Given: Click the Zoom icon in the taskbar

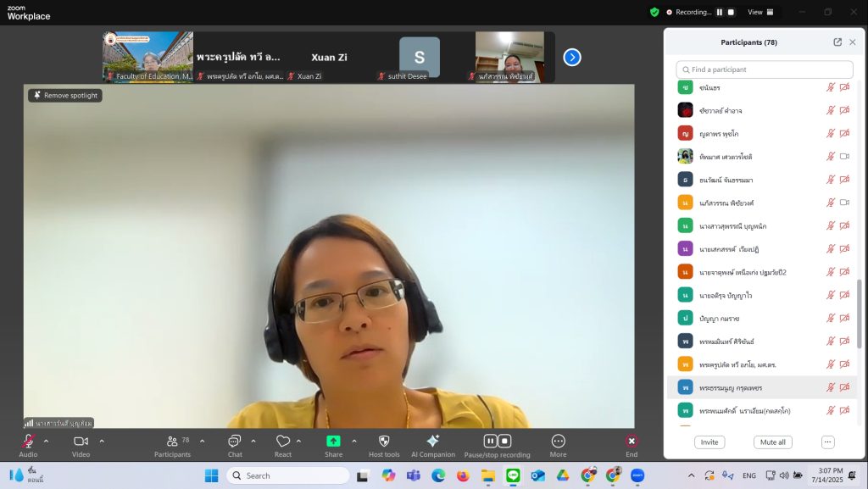Looking at the screenshot, I should 637,475.
